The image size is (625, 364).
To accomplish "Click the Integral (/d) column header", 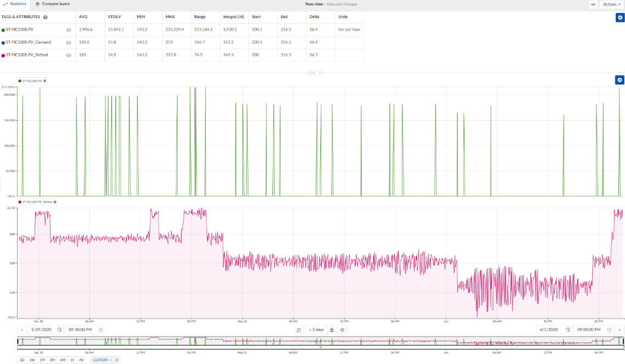I will tap(234, 17).
